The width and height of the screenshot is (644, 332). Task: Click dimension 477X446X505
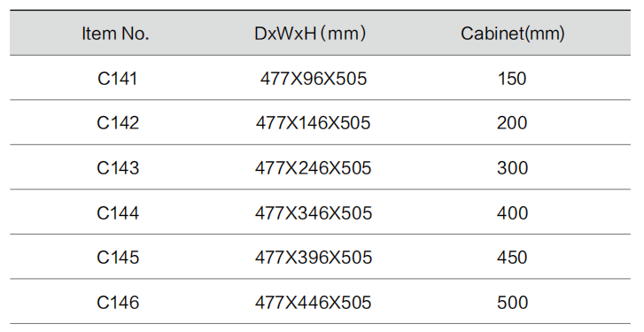[313, 303]
